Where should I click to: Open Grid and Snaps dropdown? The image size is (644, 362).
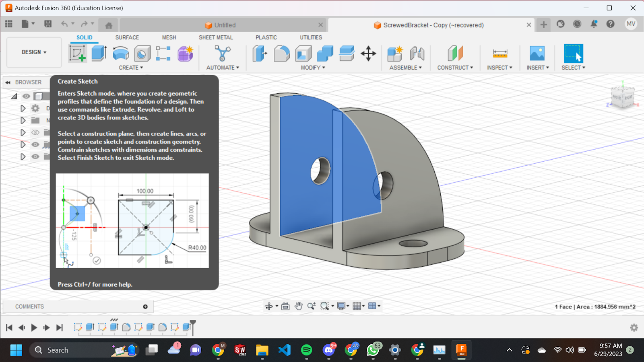[x=359, y=306]
